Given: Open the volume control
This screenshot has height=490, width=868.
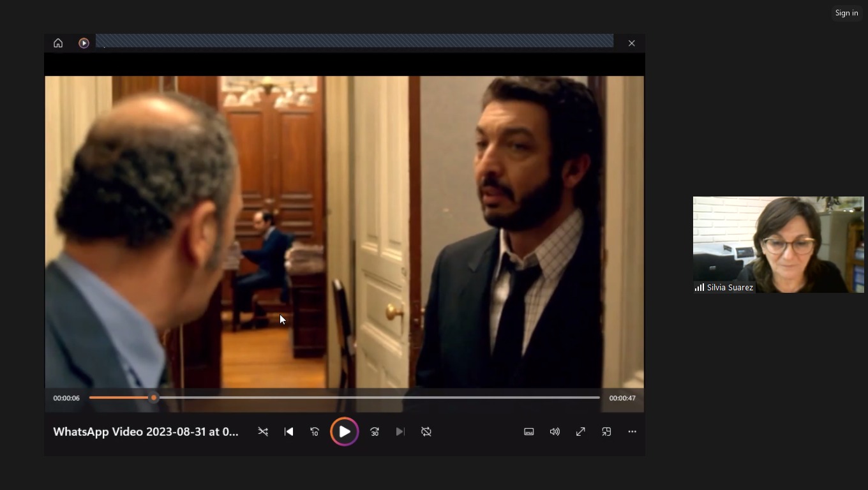Looking at the screenshot, I should click(x=555, y=432).
